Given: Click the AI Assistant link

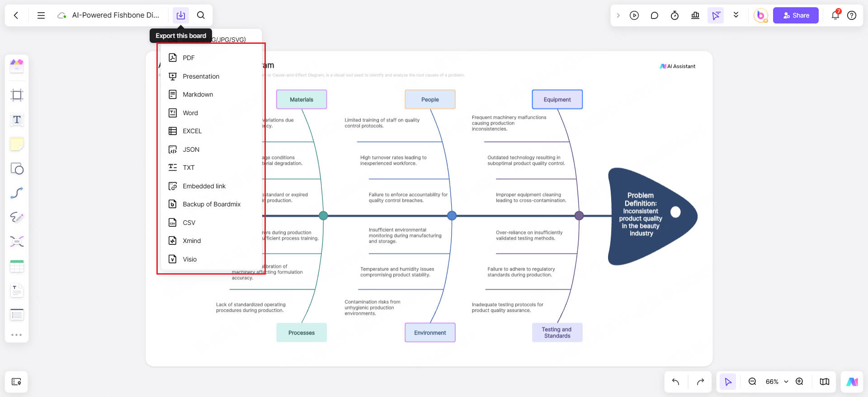Looking at the screenshot, I should [677, 66].
